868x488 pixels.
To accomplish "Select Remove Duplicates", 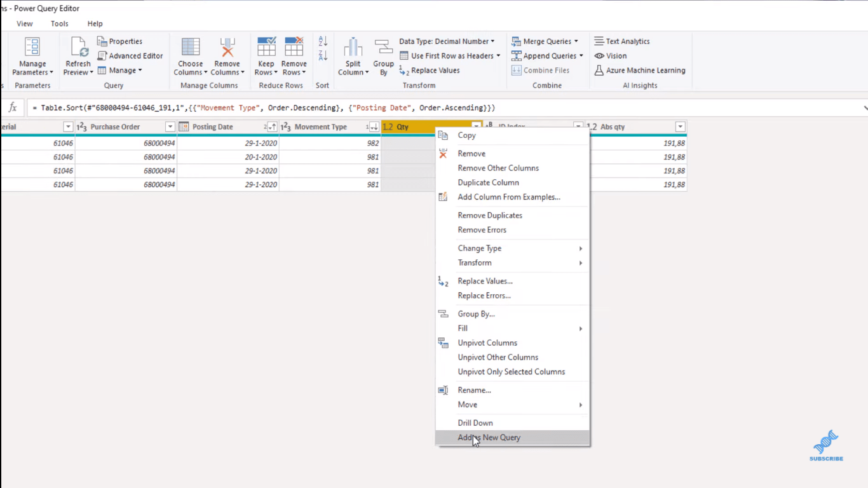I will pyautogui.click(x=513, y=216).
